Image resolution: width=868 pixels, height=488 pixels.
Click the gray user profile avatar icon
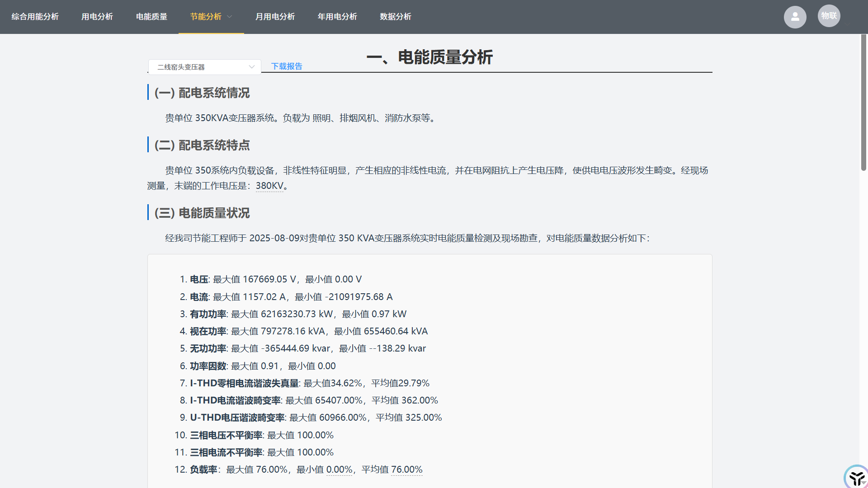click(x=795, y=17)
